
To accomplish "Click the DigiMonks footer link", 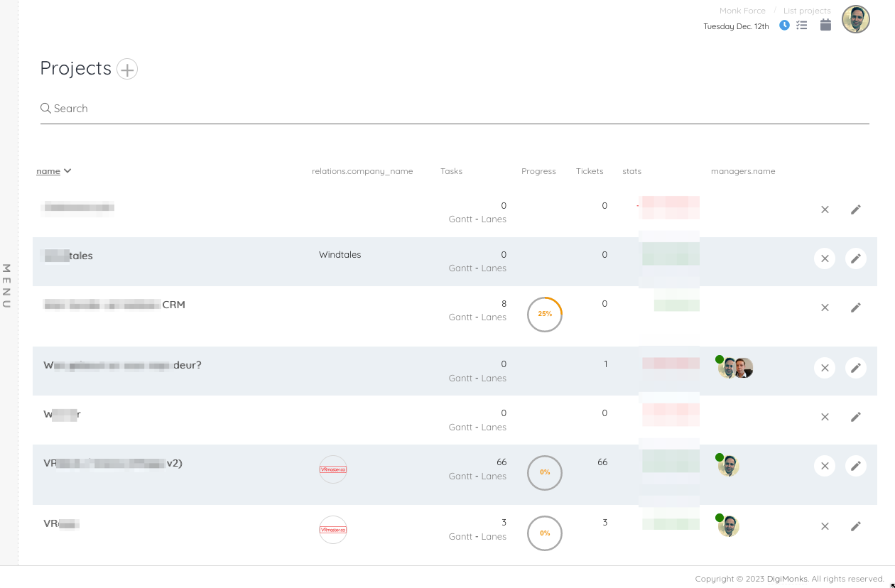I will (787, 579).
